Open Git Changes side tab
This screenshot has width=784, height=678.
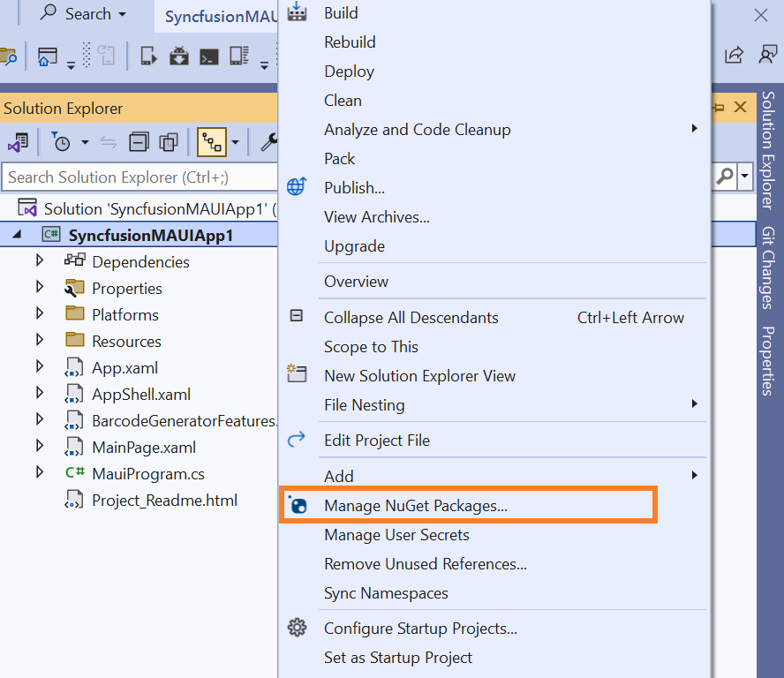pos(768,267)
